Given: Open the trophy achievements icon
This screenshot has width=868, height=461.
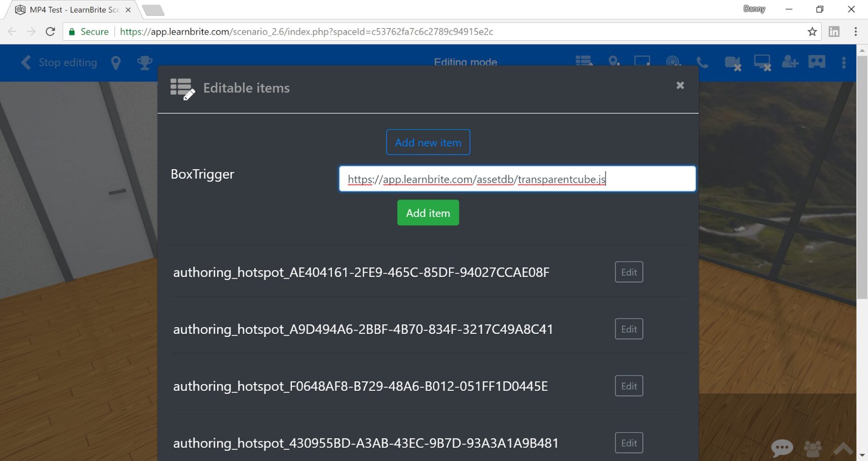Looking at the screenshot, I should click(145, 62).
